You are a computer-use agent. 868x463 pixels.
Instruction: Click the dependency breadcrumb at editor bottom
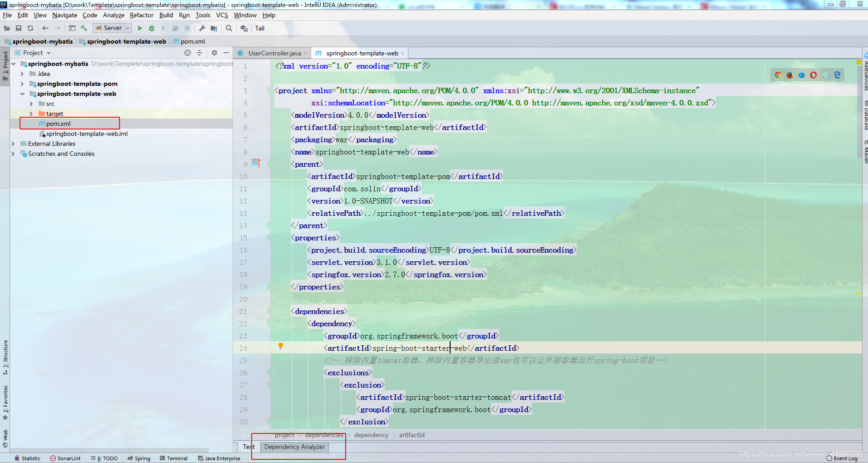[371, 435]
